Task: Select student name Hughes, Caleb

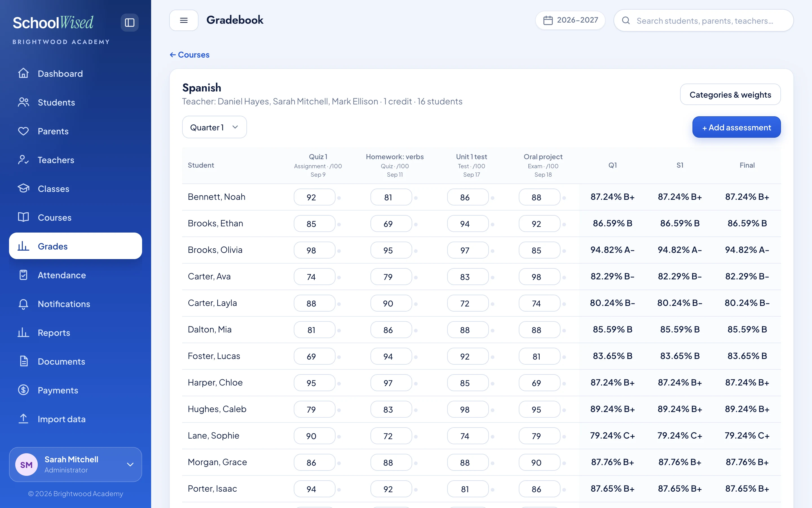Action: [217, 409]
